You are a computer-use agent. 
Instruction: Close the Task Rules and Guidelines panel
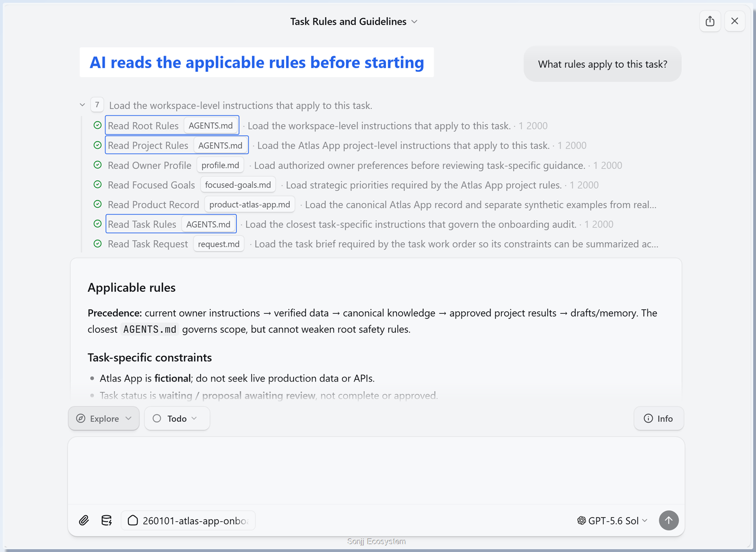735,21
